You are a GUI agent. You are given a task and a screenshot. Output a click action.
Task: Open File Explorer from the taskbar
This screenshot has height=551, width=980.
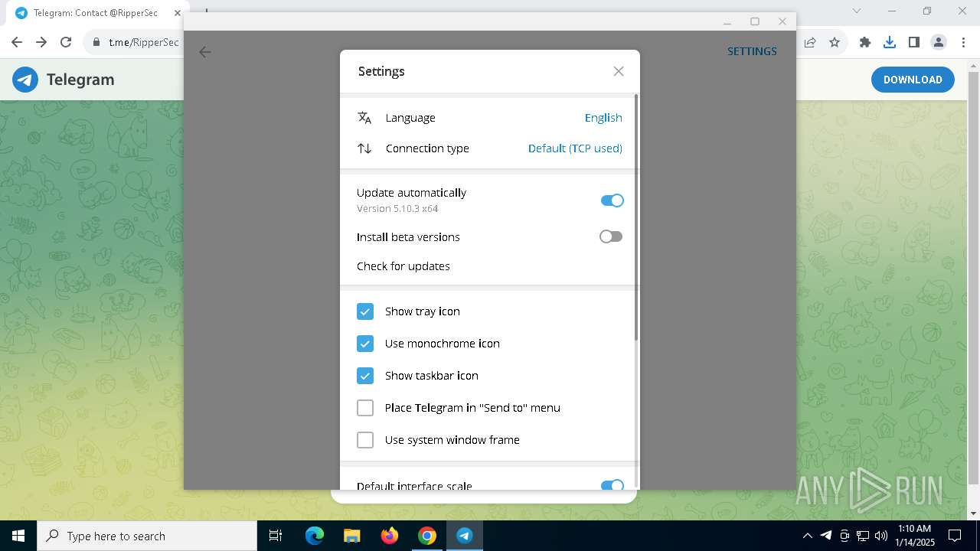coord(351,536)
